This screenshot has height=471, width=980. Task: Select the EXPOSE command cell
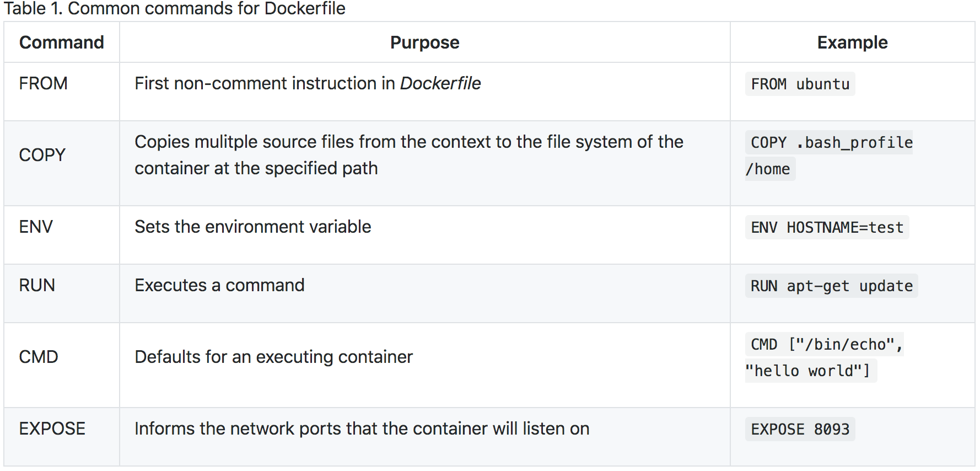pos(52,429)
